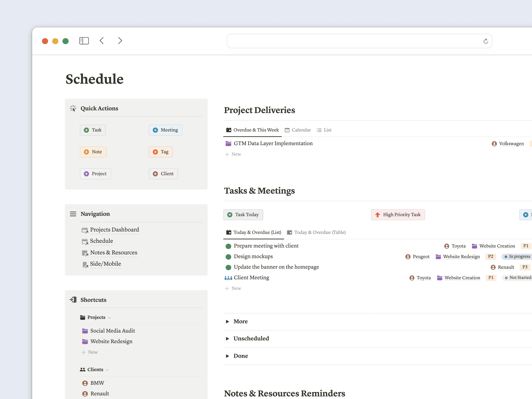Open the Notes & Resources navigation link

point(113,253)
